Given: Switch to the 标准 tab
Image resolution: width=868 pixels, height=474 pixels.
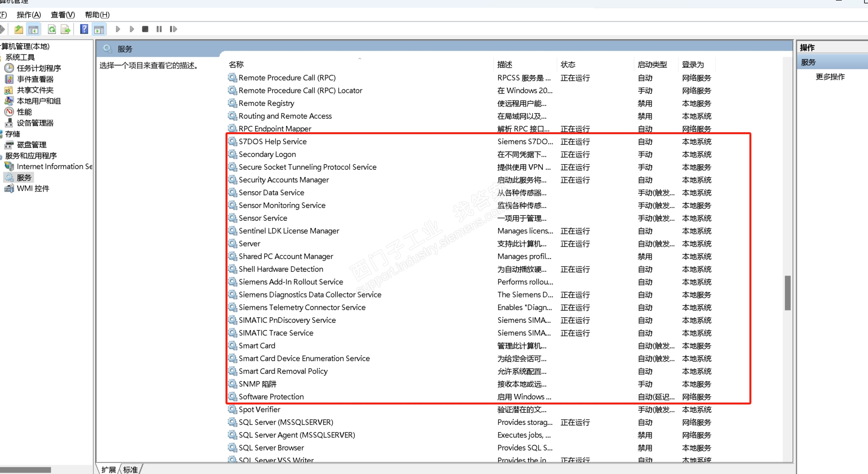Looking at the screenshot, I should tap(130, 470).
